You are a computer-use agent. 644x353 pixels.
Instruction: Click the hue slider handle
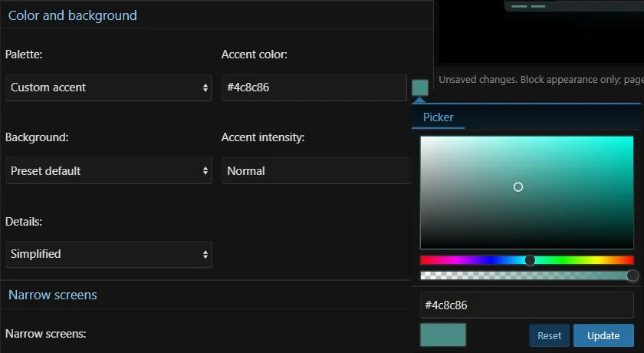click(x=530, y=260)
